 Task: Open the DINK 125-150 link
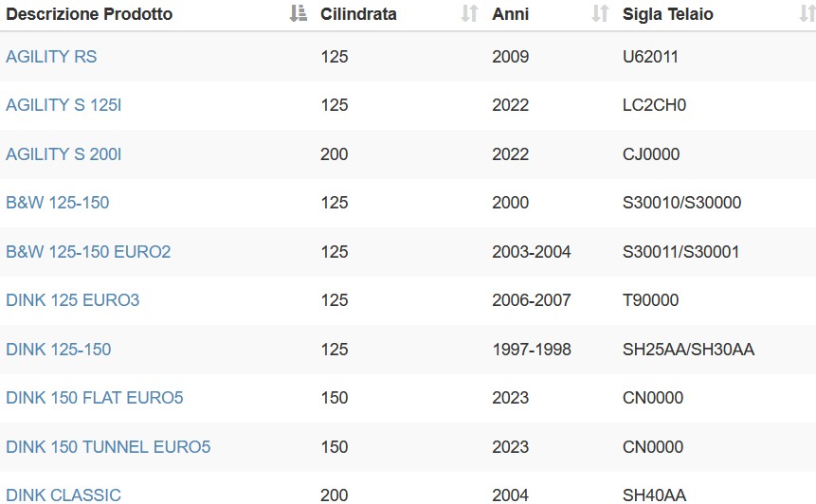pos(59,349)
